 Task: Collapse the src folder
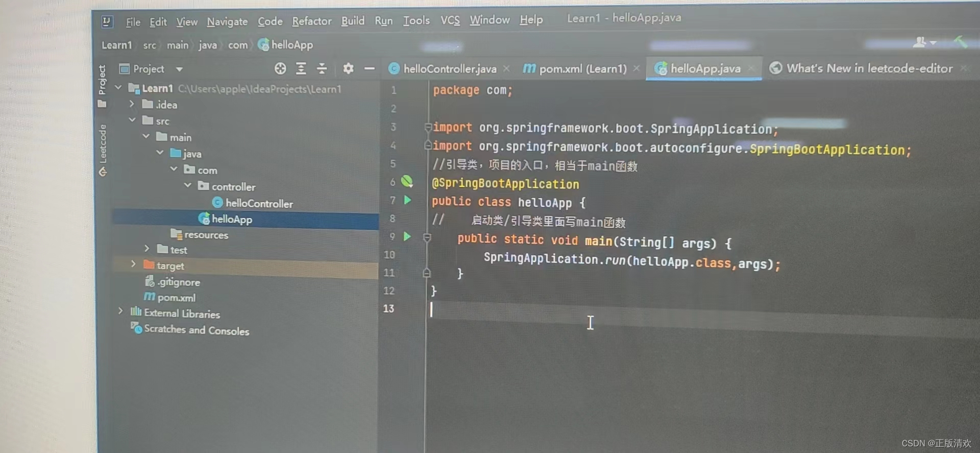132,120
